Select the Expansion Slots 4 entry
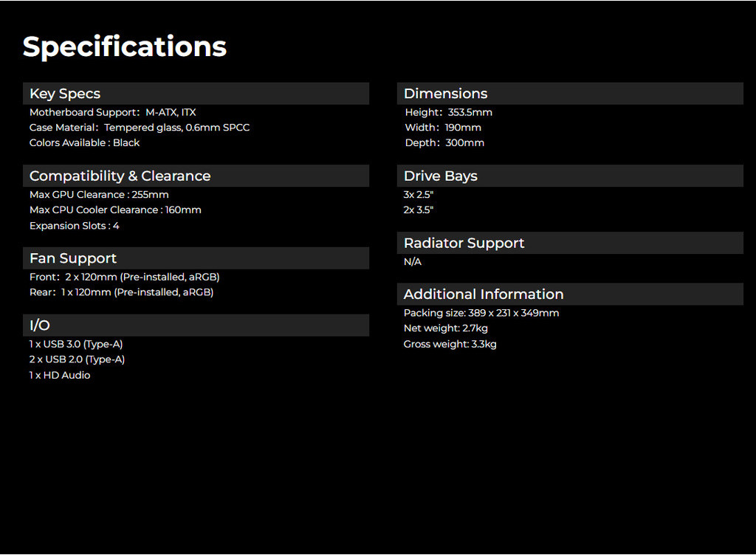This screenshot has width=756, height=555. [74, 226]
